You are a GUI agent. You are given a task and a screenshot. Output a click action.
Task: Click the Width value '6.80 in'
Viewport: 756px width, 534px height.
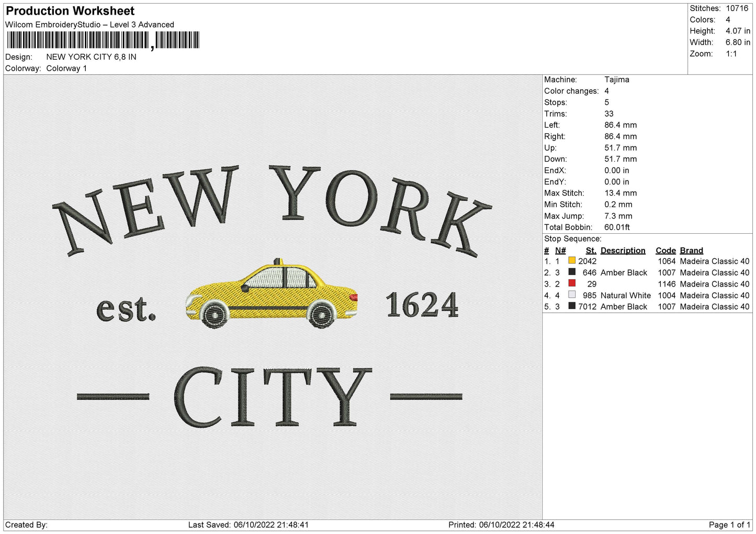tap(738, 42)
